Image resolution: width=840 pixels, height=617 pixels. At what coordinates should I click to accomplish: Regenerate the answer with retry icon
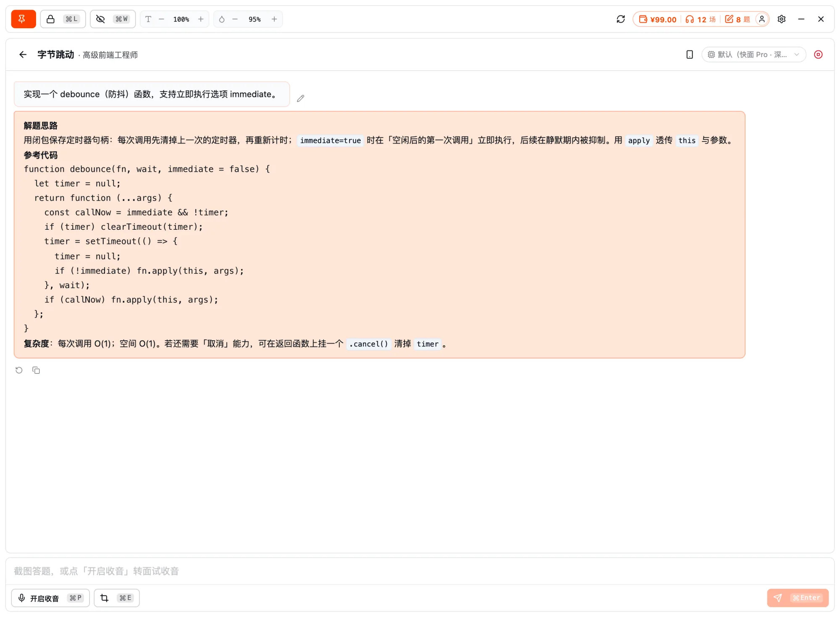pos(19,370)
